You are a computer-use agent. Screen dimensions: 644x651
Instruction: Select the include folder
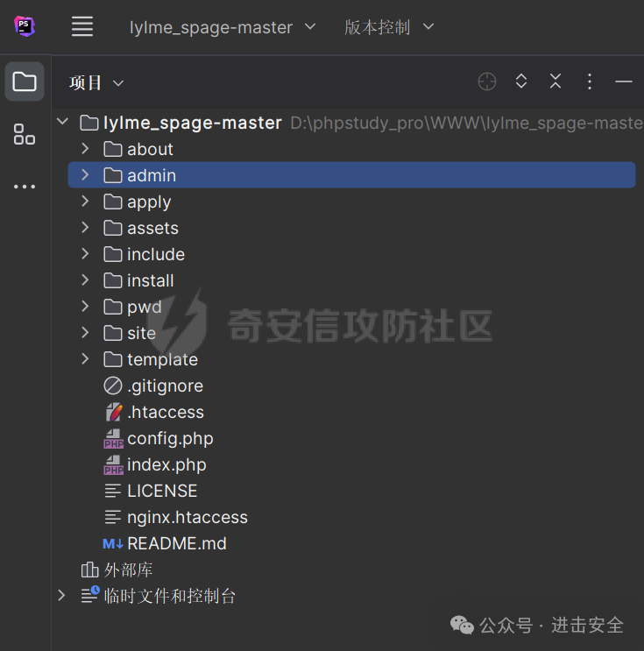point(156,254)
